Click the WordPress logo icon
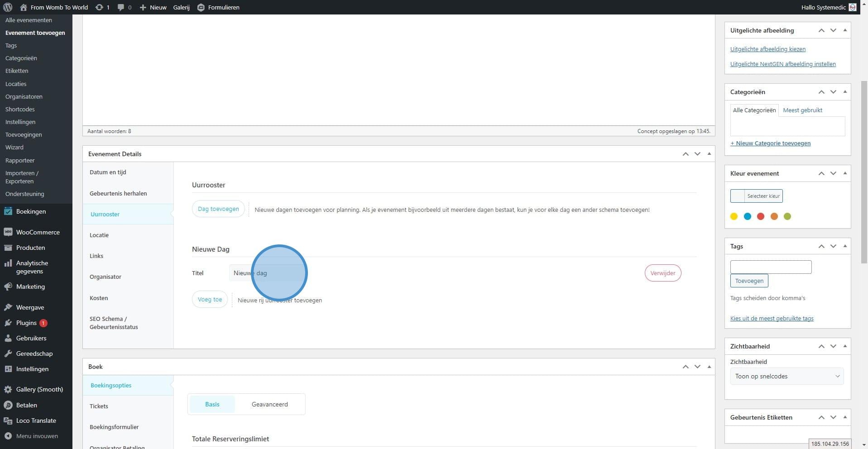 point(8,7)
